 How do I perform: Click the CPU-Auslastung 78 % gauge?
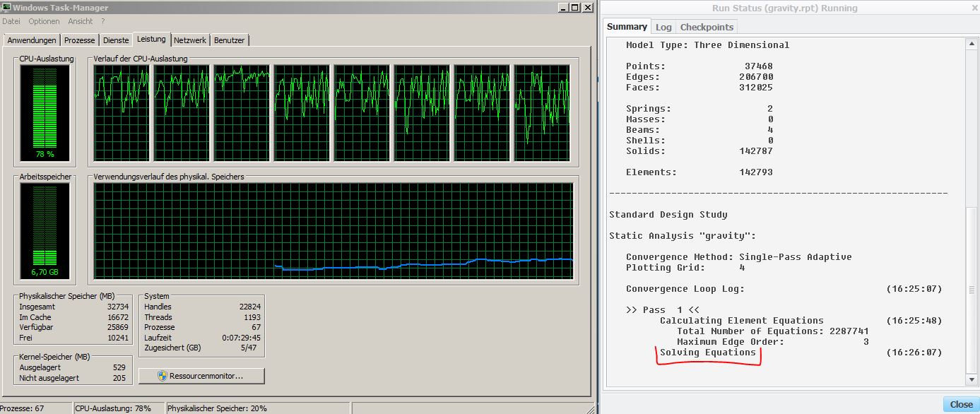46,113
